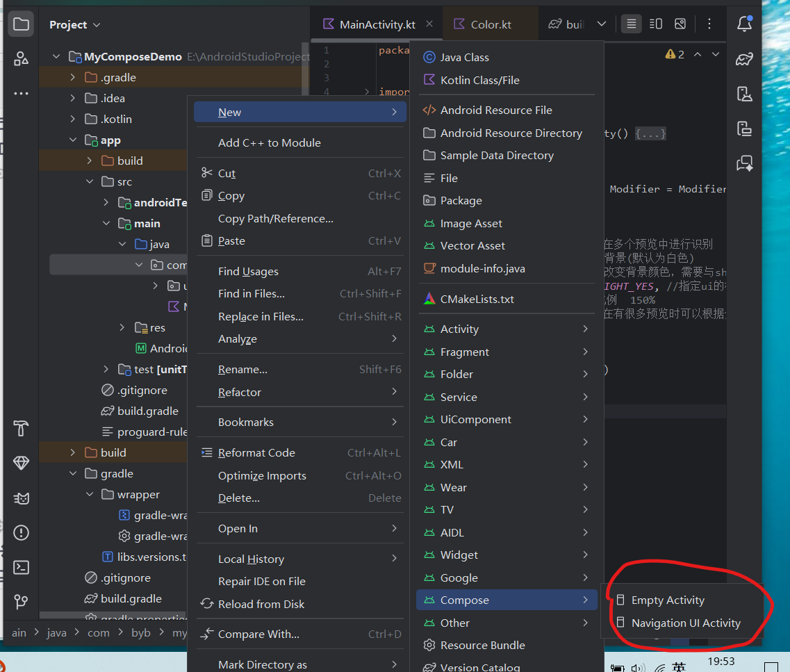The width and height of the screenshot is (790, 672).
Task: Open Notifications bell icon
Action: coord(745,23)
